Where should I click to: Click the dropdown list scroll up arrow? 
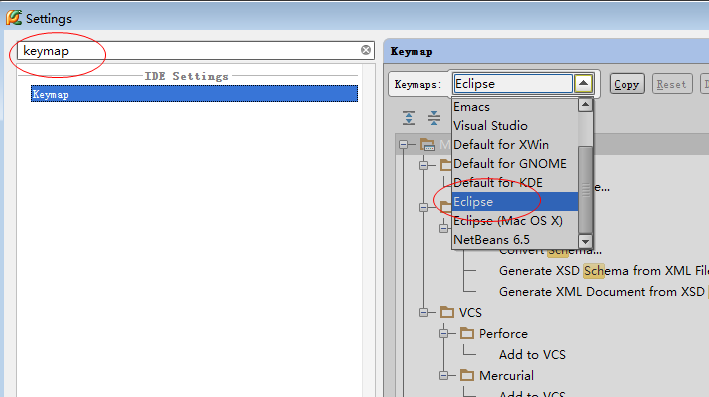pyautogui.click(x=585, y=105)
